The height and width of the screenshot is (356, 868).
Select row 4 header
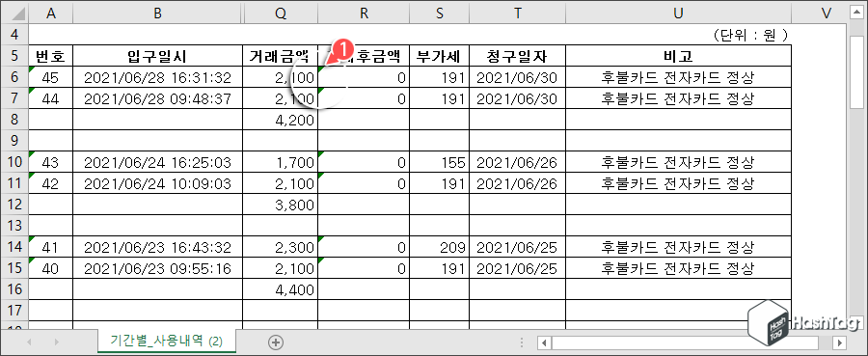tap(14, 35)
